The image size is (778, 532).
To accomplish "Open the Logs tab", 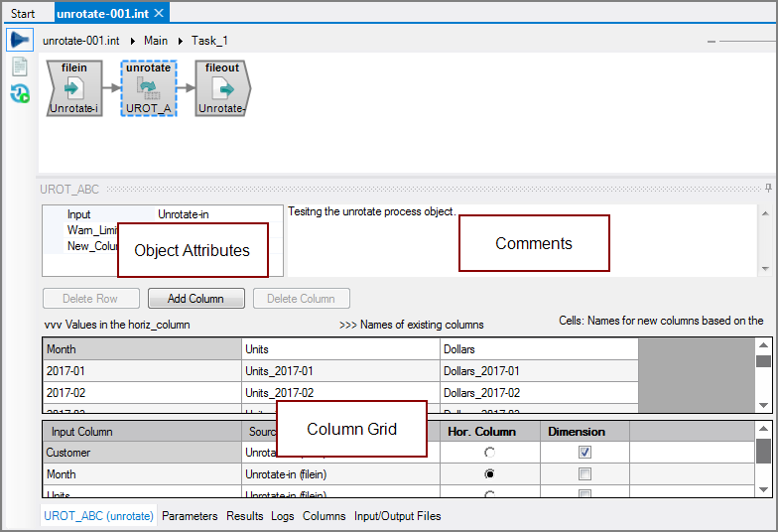I will click(283, 516).
